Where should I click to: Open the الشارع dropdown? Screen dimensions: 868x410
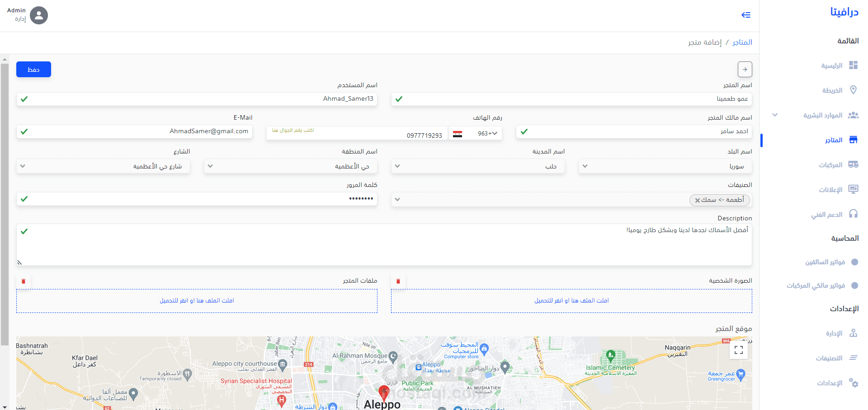(x=104, y=166)
